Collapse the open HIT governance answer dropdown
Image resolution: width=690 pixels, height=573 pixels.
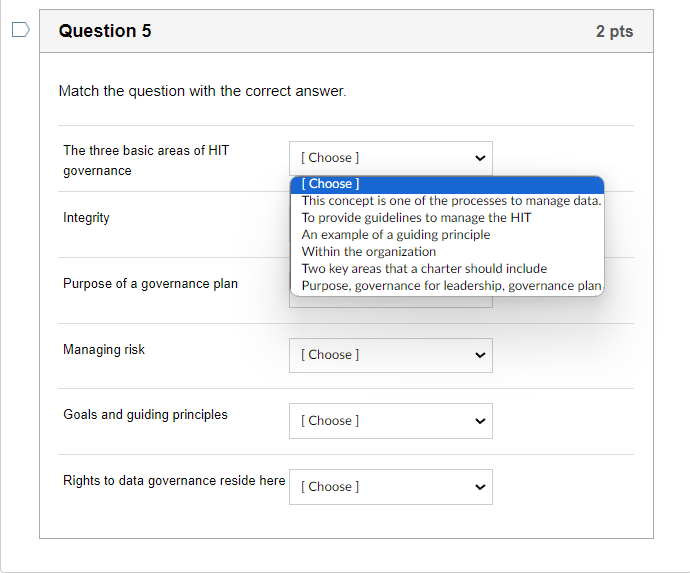(390, 158)
